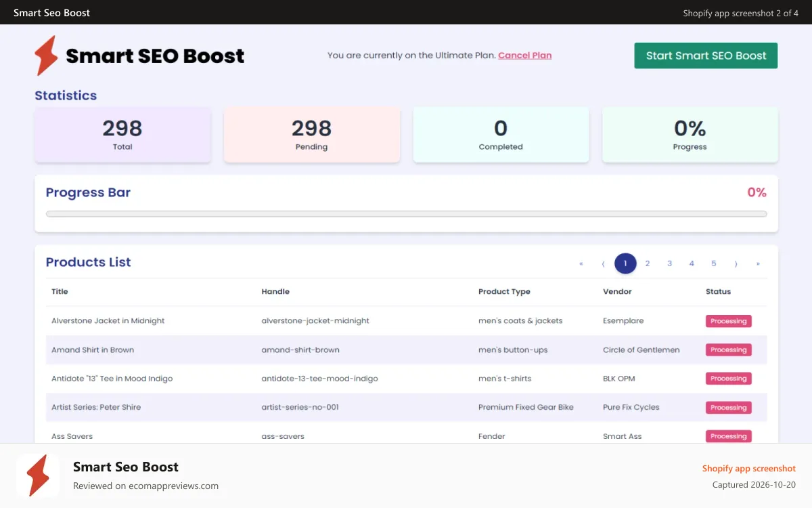Image resolution: width=812 pixels, height=508 pixels.
Task: Open page 5 of products list
Action: click(714, 263)
